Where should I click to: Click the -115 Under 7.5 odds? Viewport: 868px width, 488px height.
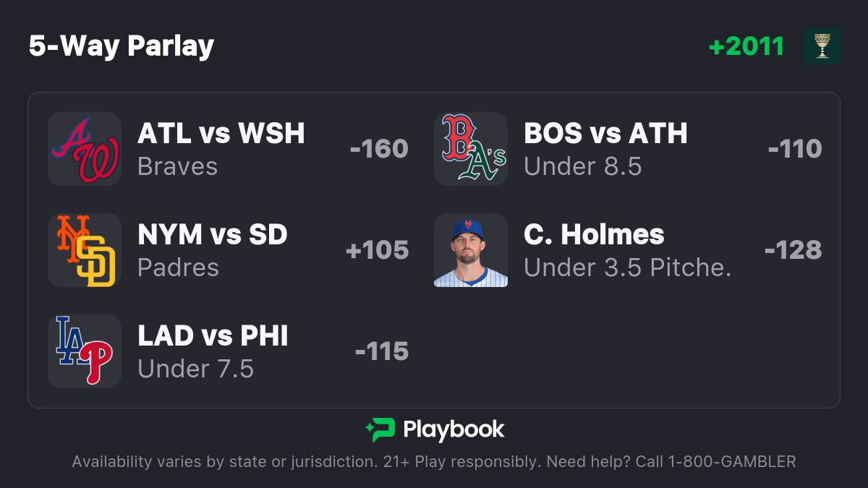pos(382,351)
